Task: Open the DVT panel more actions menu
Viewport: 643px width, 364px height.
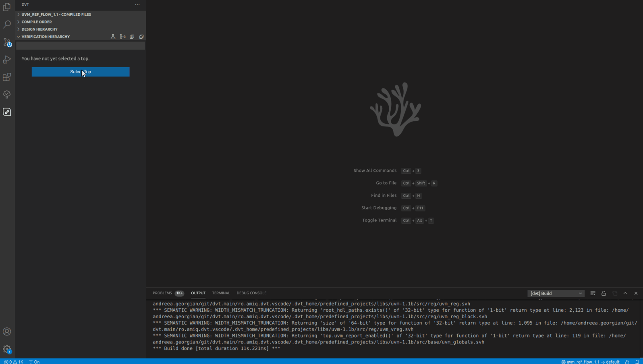Action: click(137, 5)
